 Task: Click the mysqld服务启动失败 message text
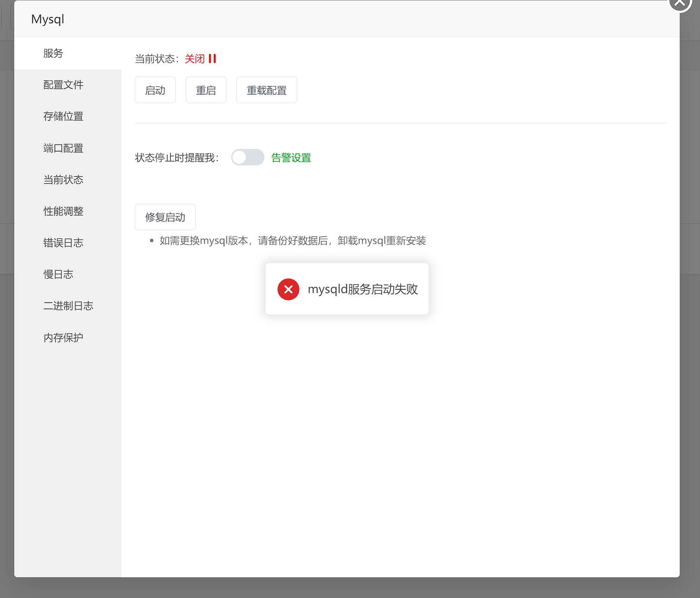tap(363, 289)
